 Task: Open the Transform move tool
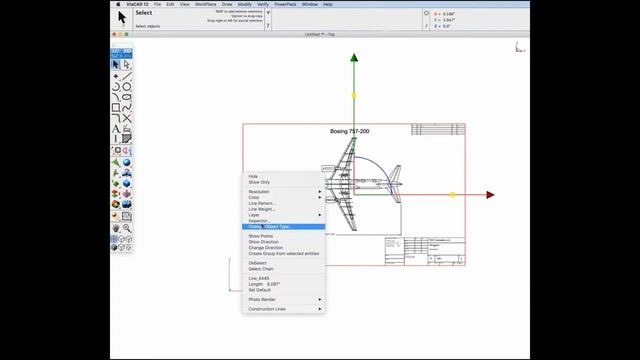pos(116,151)
